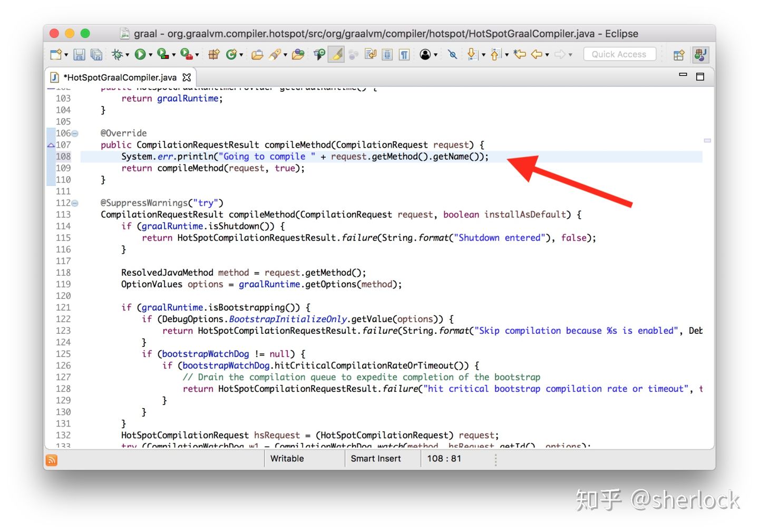Screen dimensions: 759x532
Task: Click the Search flashlight icon
Action: [275, 54]
